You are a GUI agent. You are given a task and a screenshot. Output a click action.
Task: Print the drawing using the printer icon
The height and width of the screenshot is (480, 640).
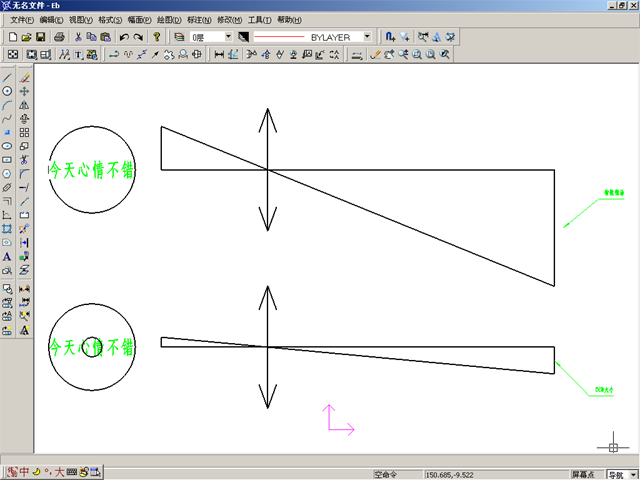click(59, 37)
